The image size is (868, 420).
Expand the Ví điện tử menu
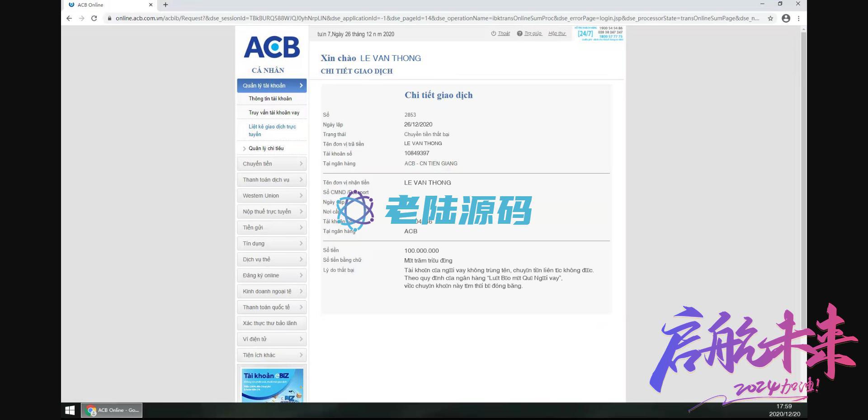(x=272, y=339)
